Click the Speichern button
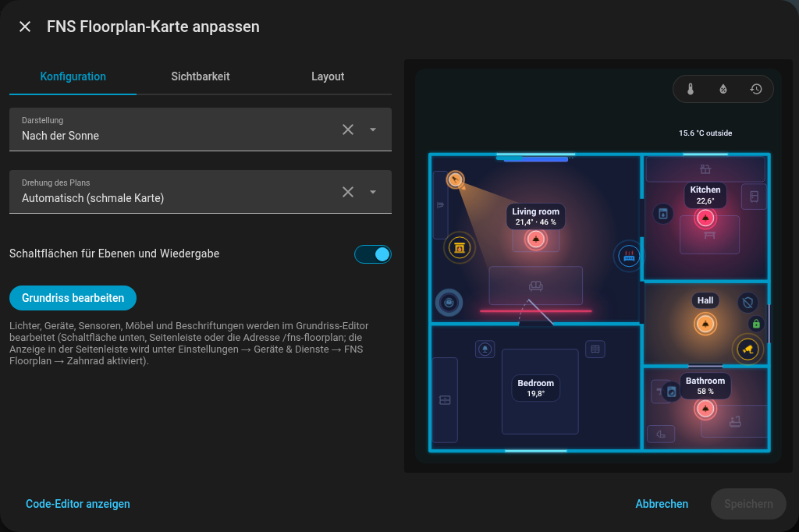799x532 pixels. (748, 504)
